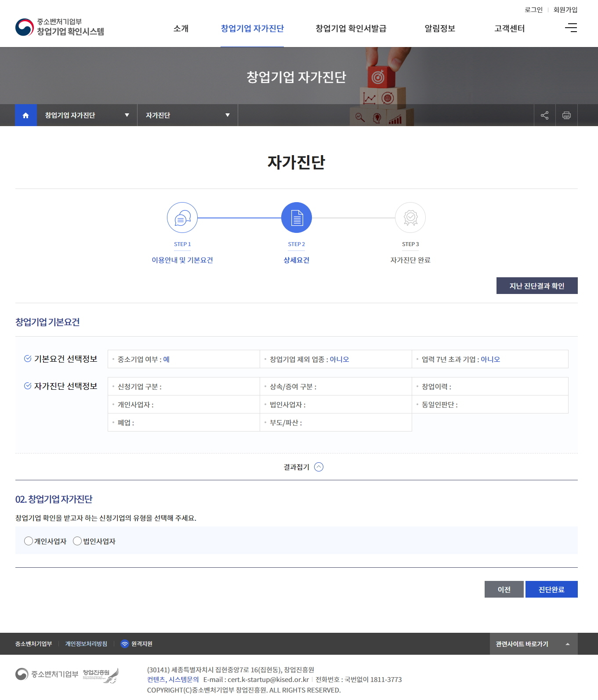Click the STEP 2 document icon
Viewport: 598px width, 700px height.
[297, 218]
